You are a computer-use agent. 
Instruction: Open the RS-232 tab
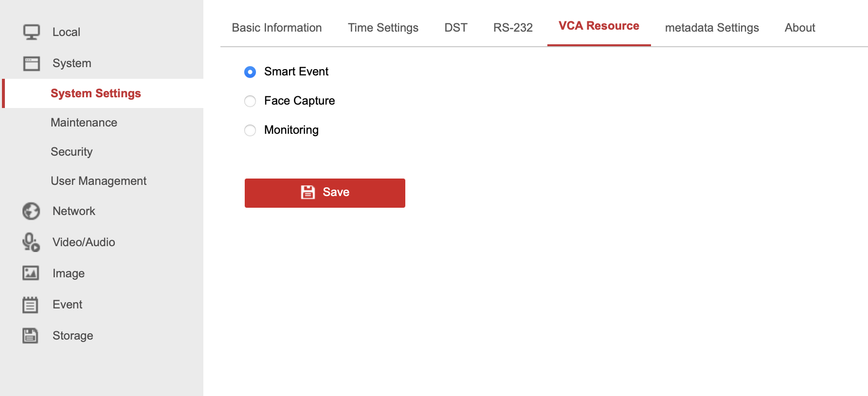click(513, 28)
